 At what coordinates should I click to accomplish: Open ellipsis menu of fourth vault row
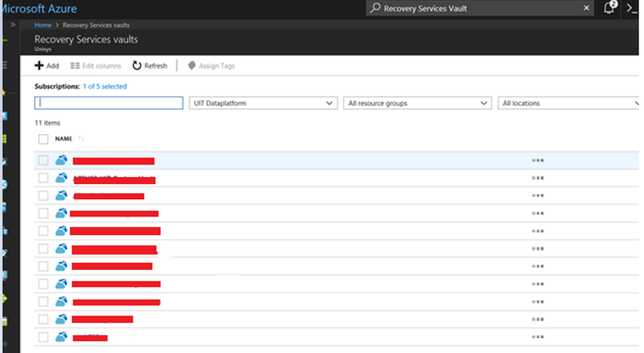538,214
